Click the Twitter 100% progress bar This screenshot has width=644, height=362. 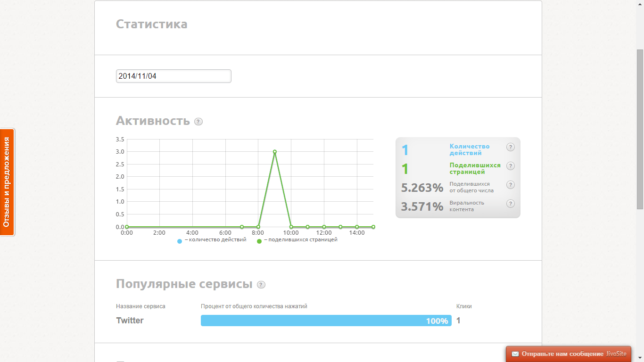click(326, 321)
